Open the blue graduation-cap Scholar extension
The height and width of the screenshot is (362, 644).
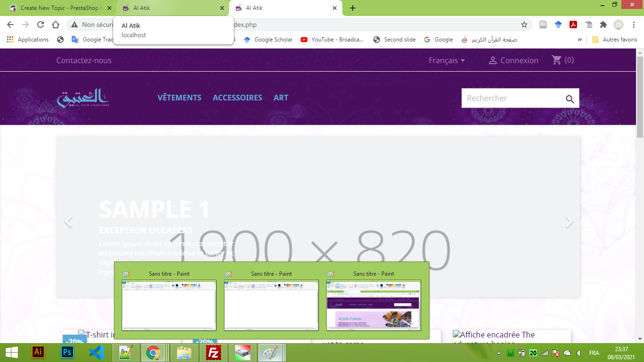click(558, 25)
